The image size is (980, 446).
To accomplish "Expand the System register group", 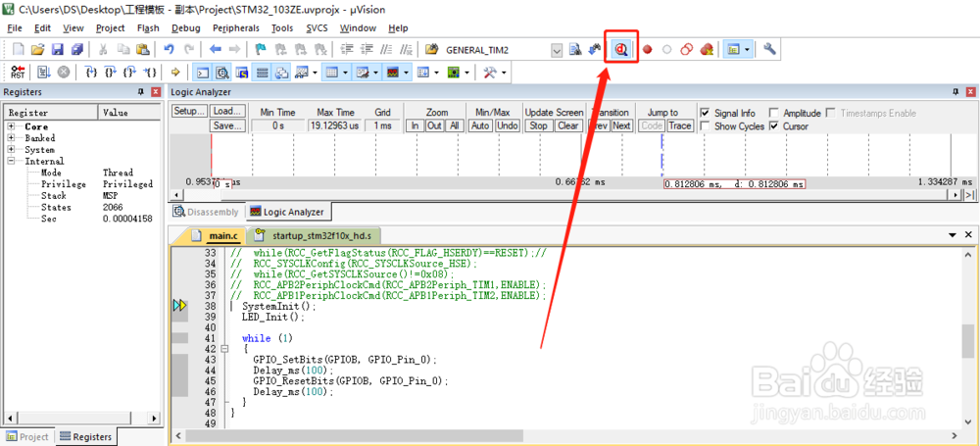I will [11, 150].
